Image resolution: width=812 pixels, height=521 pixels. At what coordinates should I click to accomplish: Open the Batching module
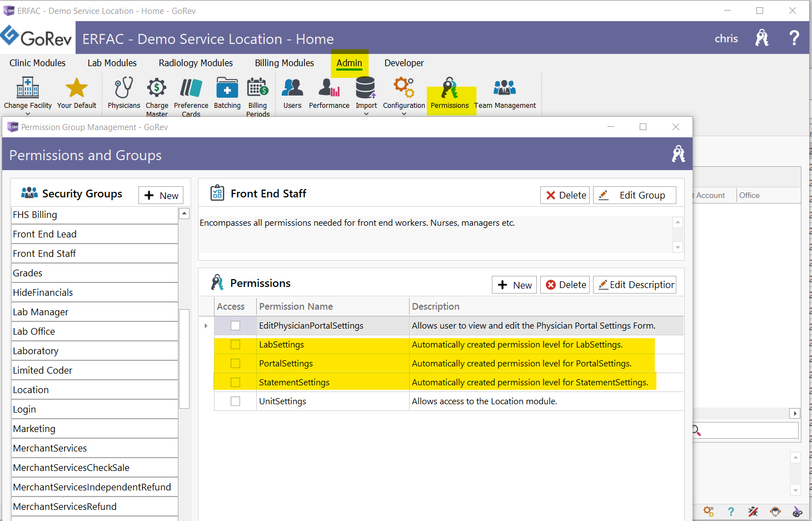(x=227, y=93)
